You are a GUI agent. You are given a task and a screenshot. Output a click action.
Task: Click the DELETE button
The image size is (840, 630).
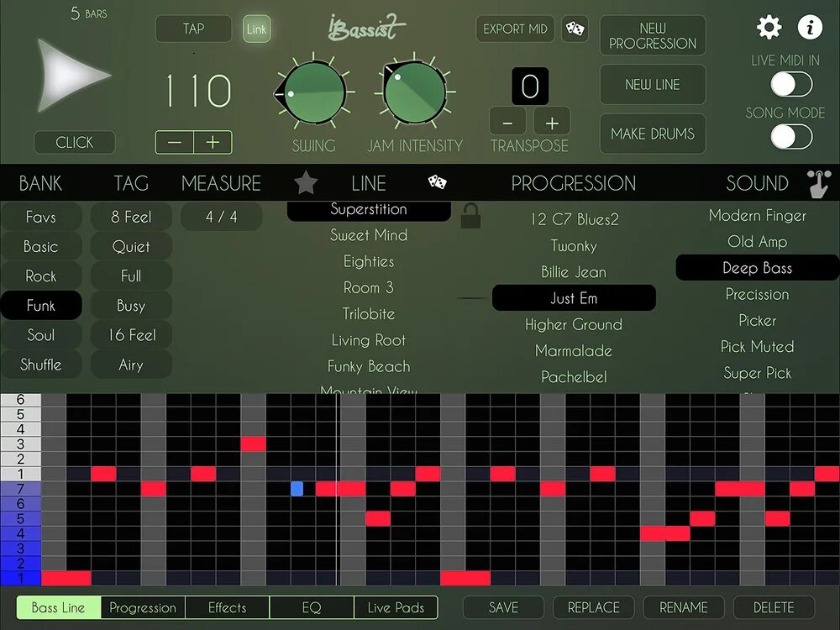click(774, 607)
